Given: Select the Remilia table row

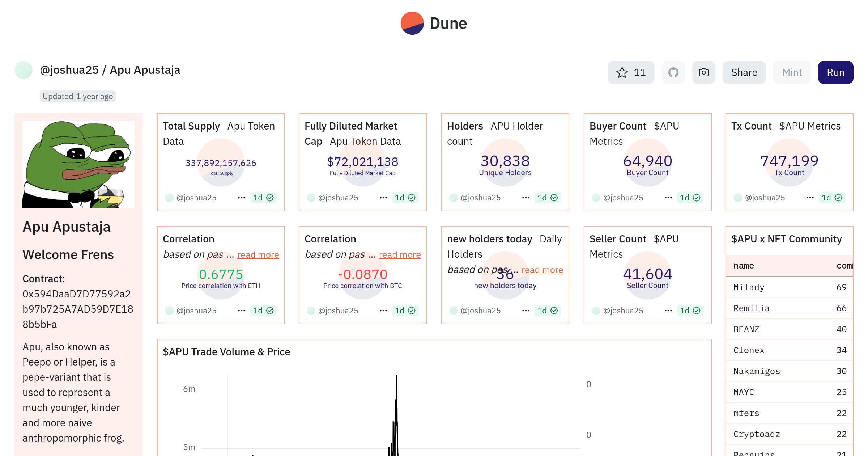Looking at the screenshot, I should point(790,308).
